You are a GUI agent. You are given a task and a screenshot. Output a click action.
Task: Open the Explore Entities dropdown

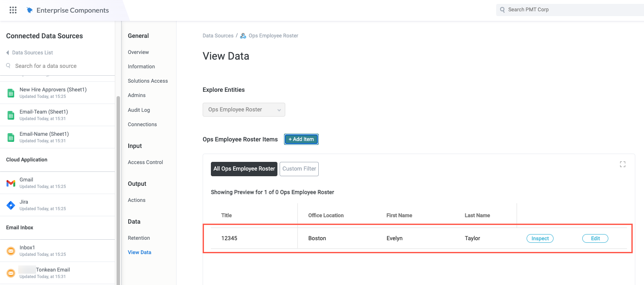point(244,110)
